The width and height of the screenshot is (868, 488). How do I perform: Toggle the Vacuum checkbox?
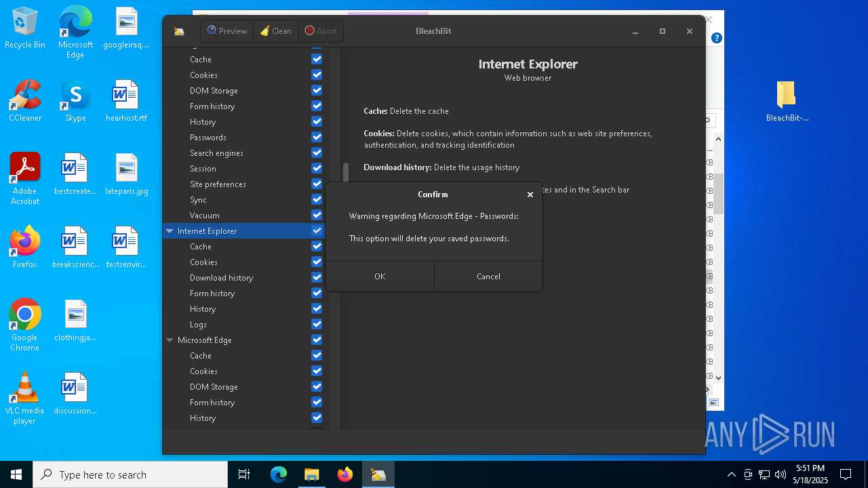[x=317, y=216]
